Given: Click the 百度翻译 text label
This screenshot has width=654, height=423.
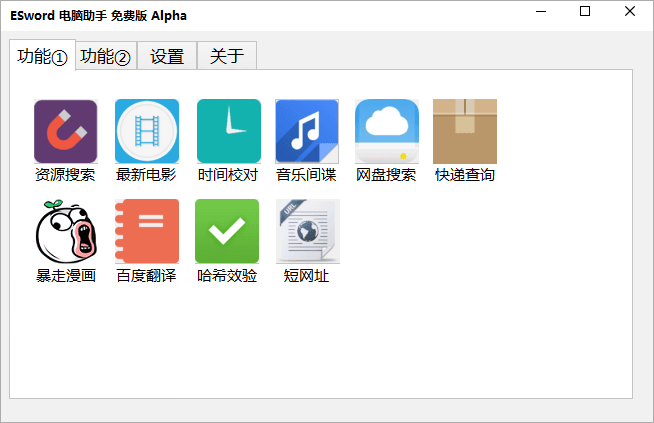Looking at the screenshot, I should point(146,276).
